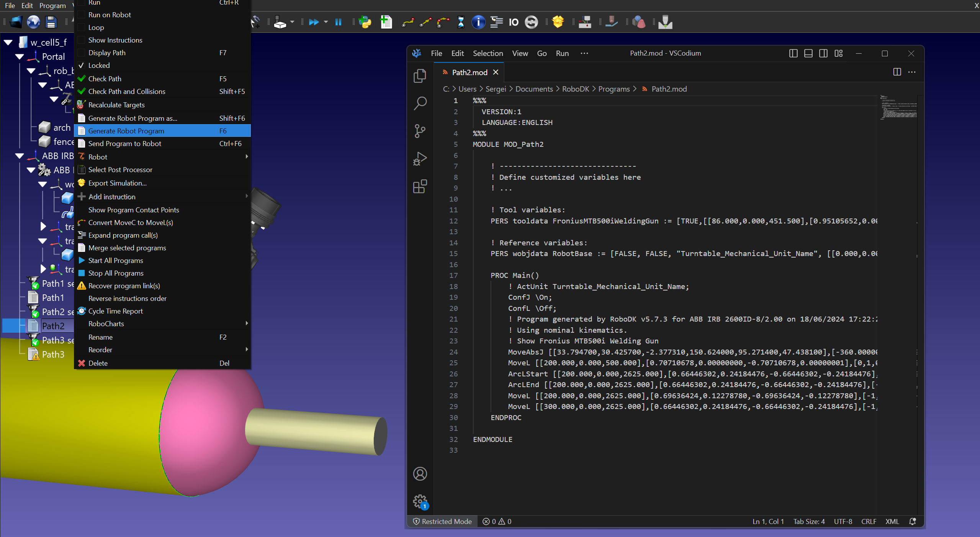Select Generate Robot Program menu entry
The image size is (980, 537).
pos(126,131)
